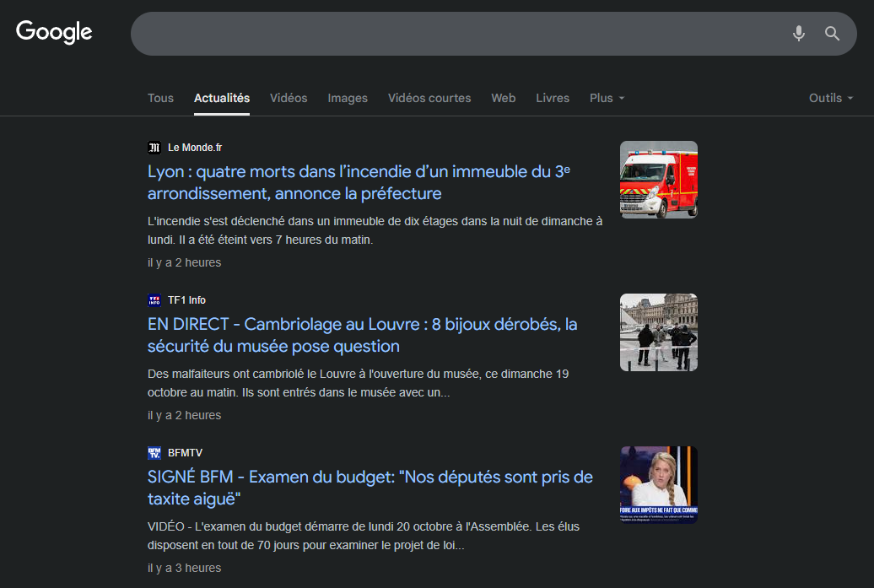This screenshot has width=874, height=588.
Task: Click the BFMTV source icon
Action: tap(154, 452)
